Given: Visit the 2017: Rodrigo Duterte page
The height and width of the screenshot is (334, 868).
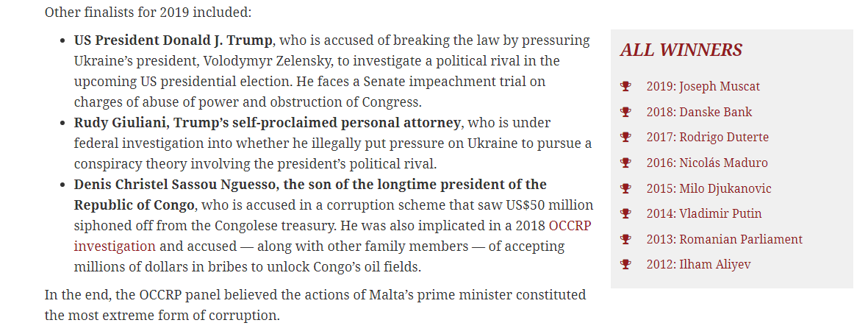Looking at the screenshot, I should tap(708, 138).
